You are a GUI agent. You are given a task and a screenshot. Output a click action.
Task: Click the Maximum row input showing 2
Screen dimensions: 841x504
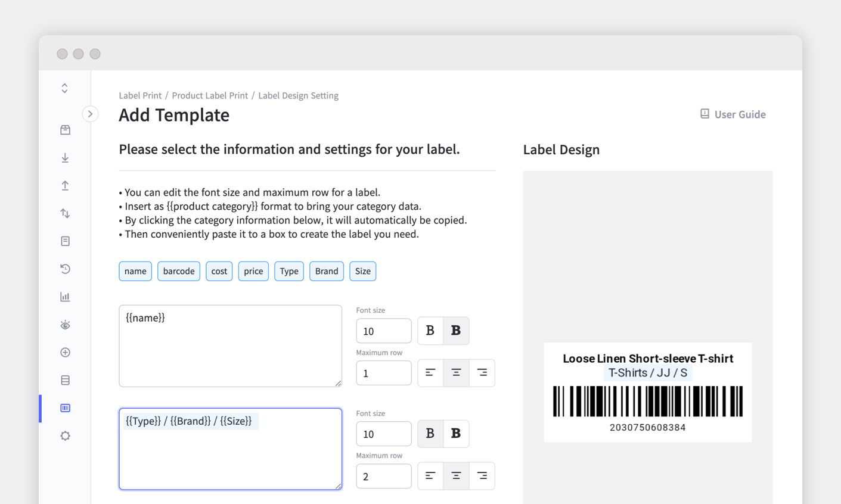[x=384, y=475]
